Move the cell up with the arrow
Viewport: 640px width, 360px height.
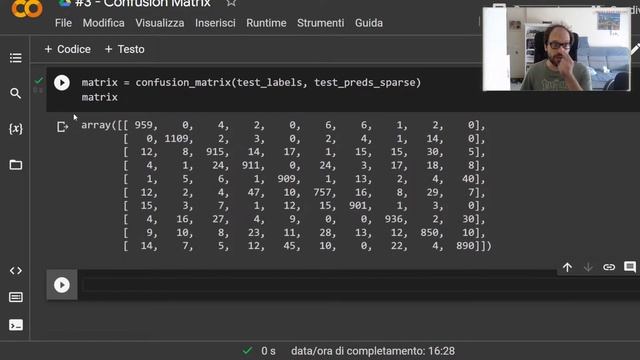tap(567, 267)
